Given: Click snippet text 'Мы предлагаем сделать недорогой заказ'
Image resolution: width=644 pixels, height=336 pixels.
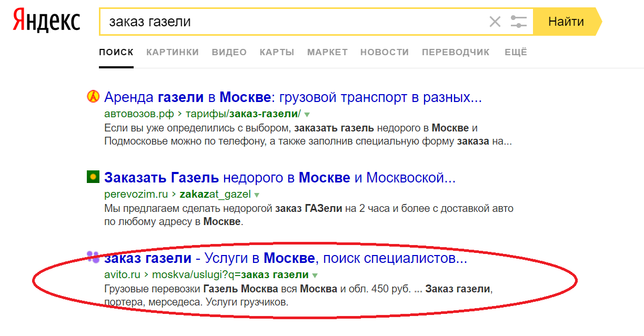Looking at the screenshot, I should coord(204,209).
